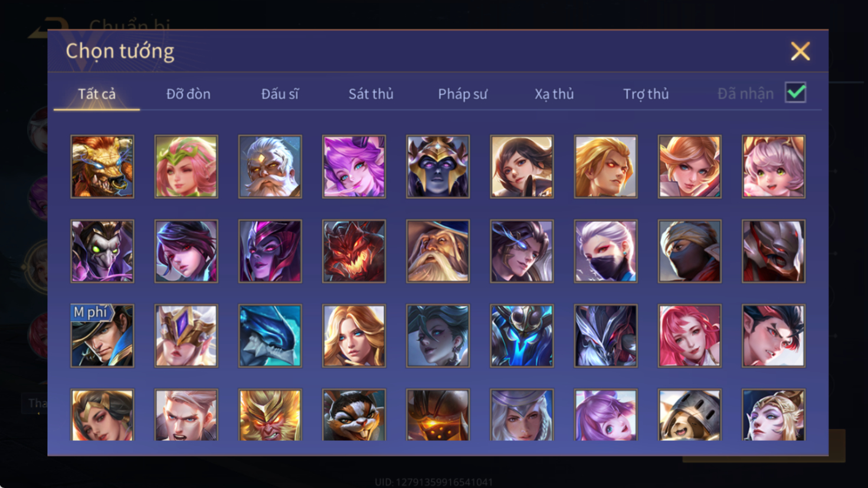Show the Pháp sư hero category
This screenshot has height=488, width=868.
click(463, 94)
